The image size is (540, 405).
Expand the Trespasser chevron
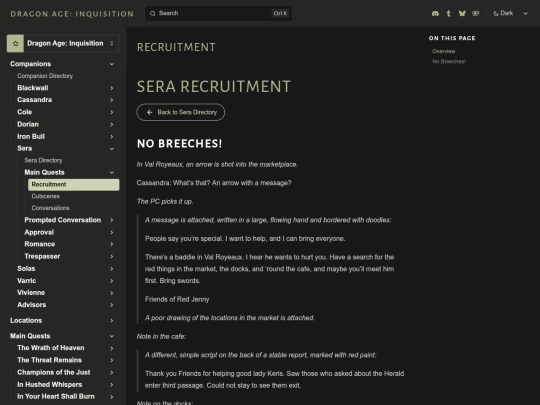(x=112, y=257)
